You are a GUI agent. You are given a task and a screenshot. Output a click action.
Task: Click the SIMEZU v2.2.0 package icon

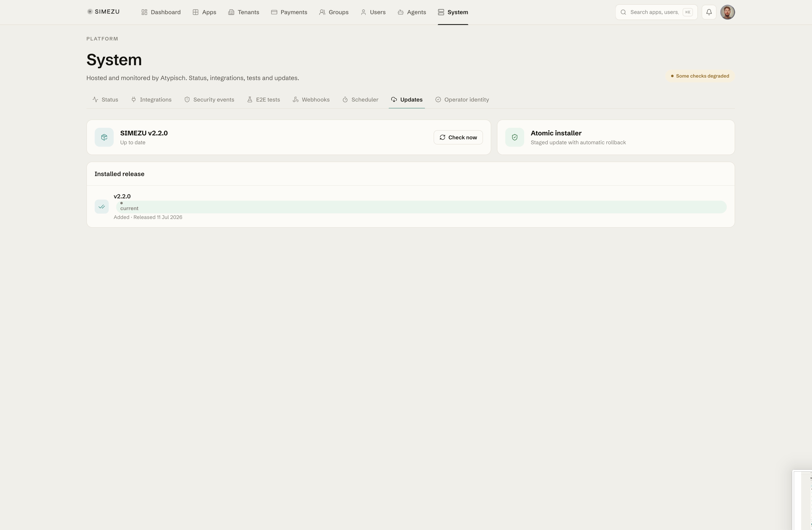104,137
